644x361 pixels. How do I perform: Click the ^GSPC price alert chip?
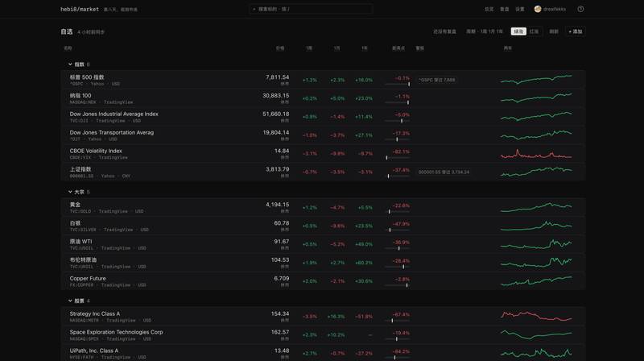(437, 80)
